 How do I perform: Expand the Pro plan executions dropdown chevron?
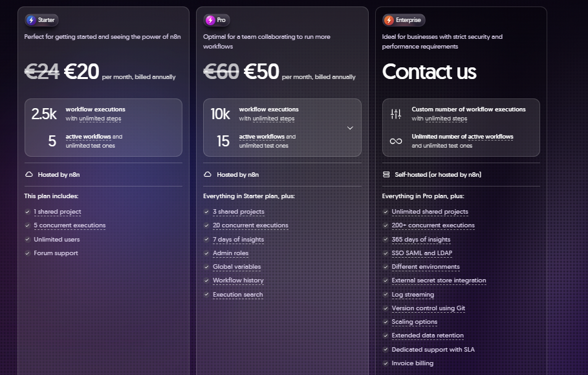(x=350, y=128)
